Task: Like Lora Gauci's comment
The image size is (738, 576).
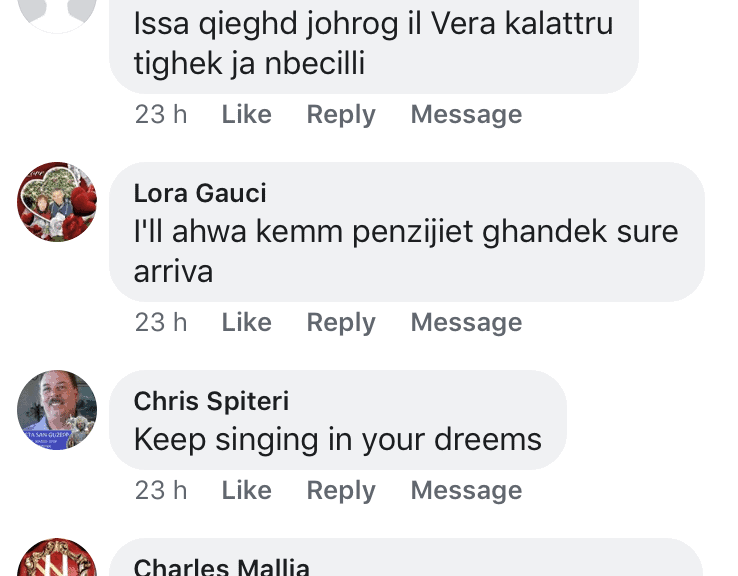Action: coord(246,323)
